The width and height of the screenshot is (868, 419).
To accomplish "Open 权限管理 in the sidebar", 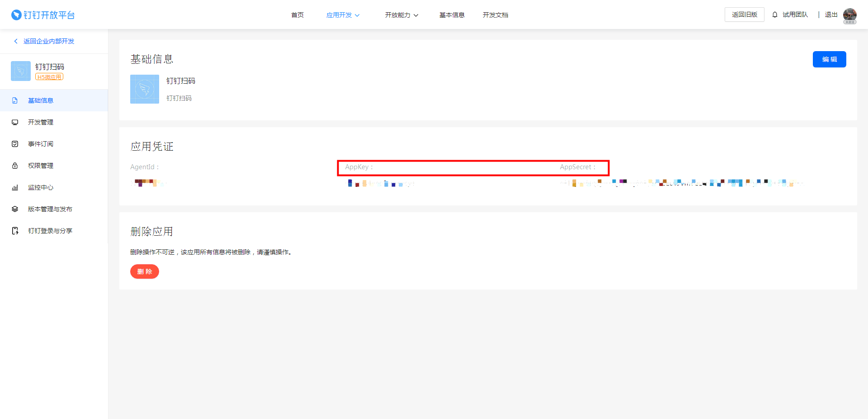I will pyautogui.click(x=54, y=166).
